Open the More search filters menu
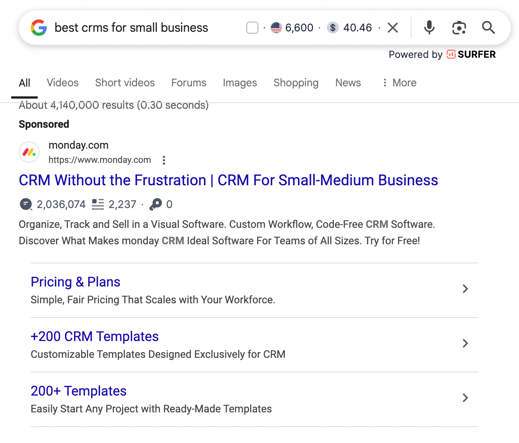This screenshot has width=519, height=443. point(399,83)
